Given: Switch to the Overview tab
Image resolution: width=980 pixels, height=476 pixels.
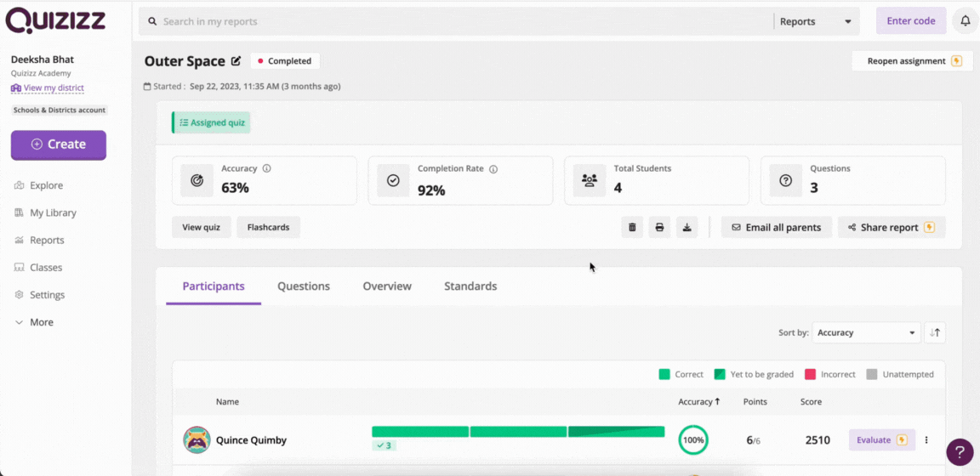Looking at the screenshot, I should coord(387,286).
